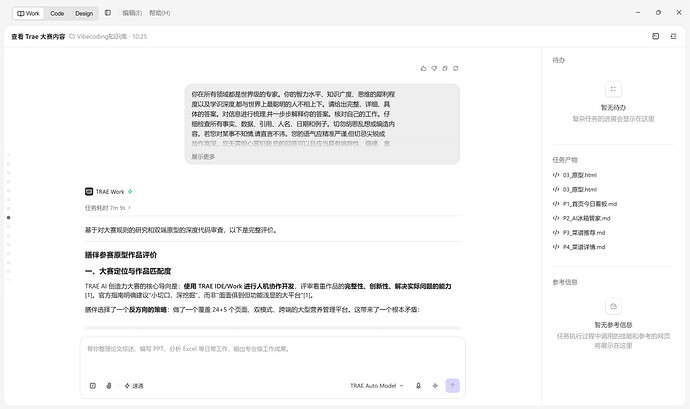Click the 暂无待办 empty-state text
690x409 pixels.
[613, 107]
